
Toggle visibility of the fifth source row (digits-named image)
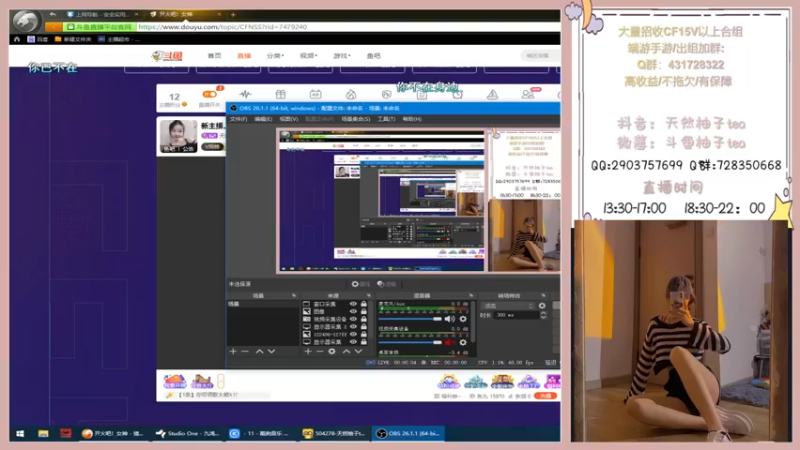pyautogui.click(x=353, y=334)
